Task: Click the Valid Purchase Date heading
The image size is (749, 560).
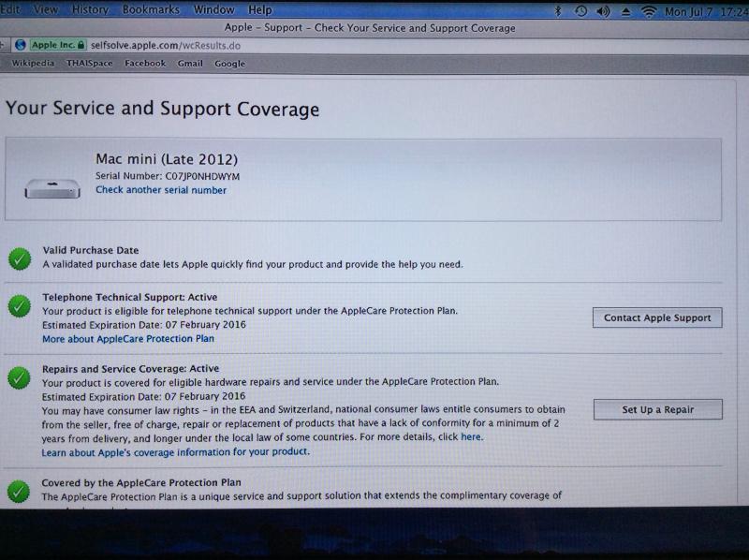Action: click(91, 250)
